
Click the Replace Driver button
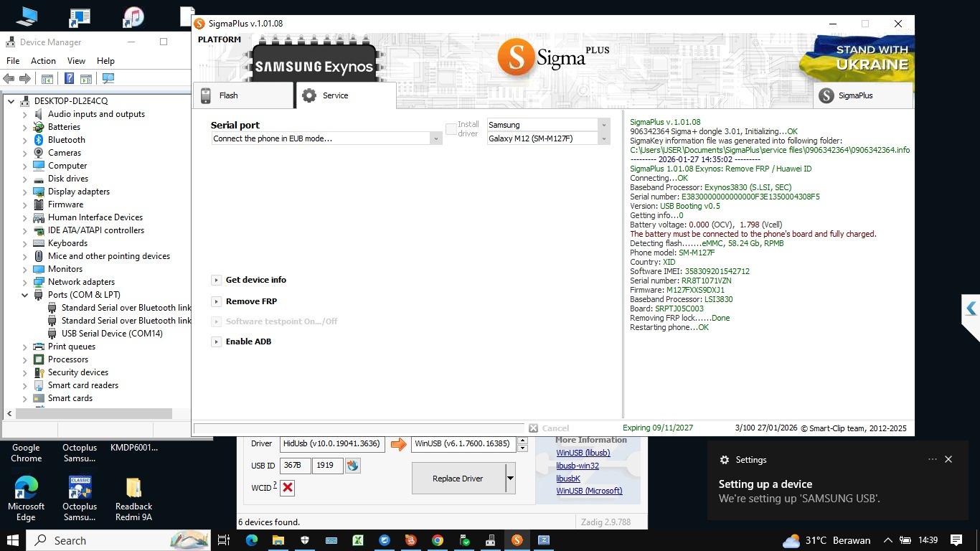pos(458,479)
